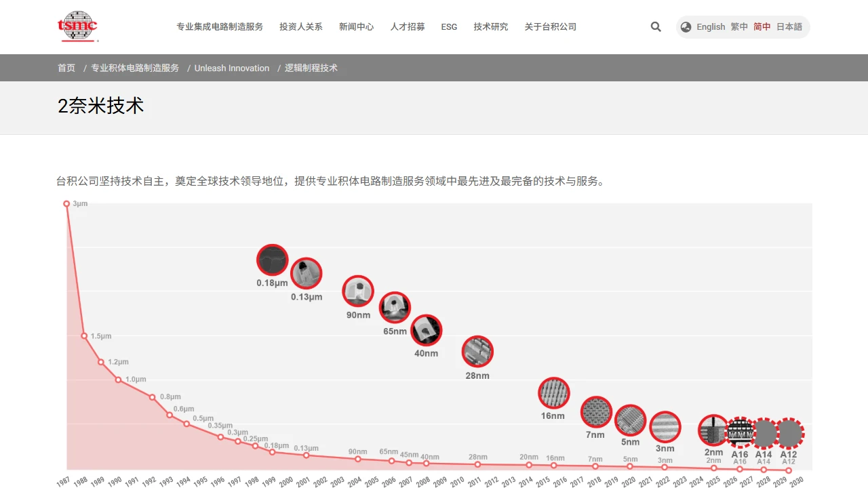Open ESG menu item
This screenshot has width=868, height=488.
449,27
